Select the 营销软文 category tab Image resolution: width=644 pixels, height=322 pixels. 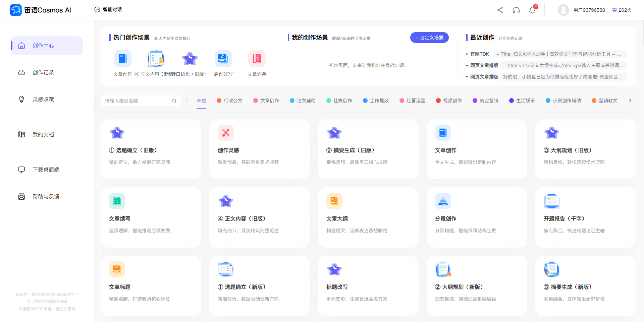[x=605, y=101]
